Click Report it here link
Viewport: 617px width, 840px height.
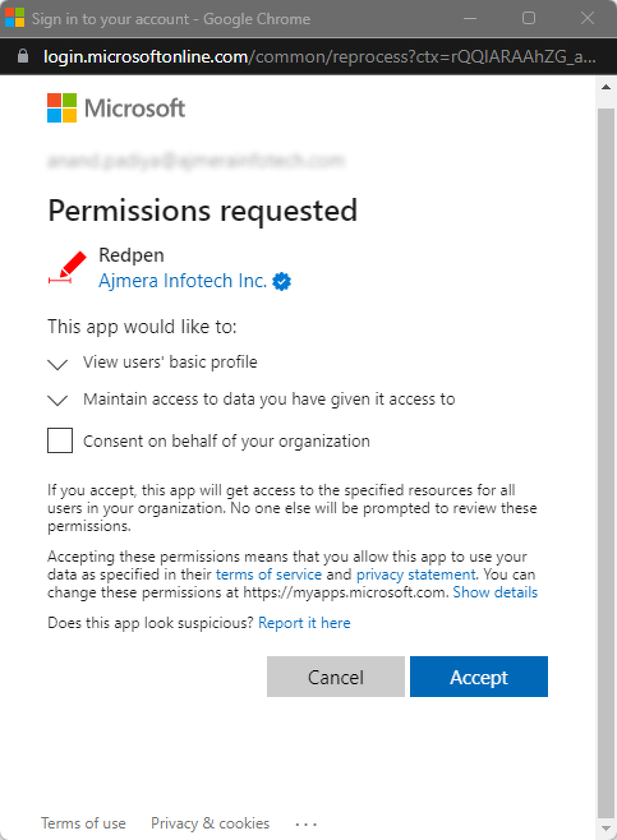click(304, 623)
